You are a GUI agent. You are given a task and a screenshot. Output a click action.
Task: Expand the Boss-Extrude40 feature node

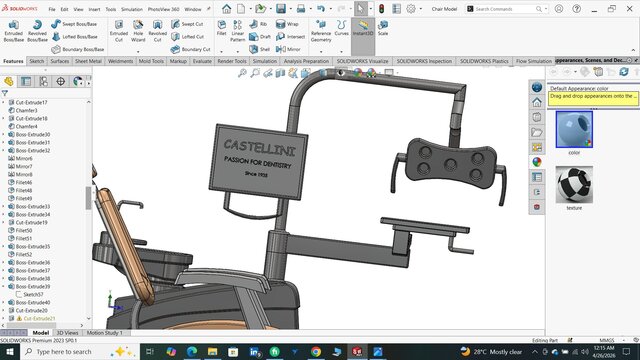click(4, 302)
